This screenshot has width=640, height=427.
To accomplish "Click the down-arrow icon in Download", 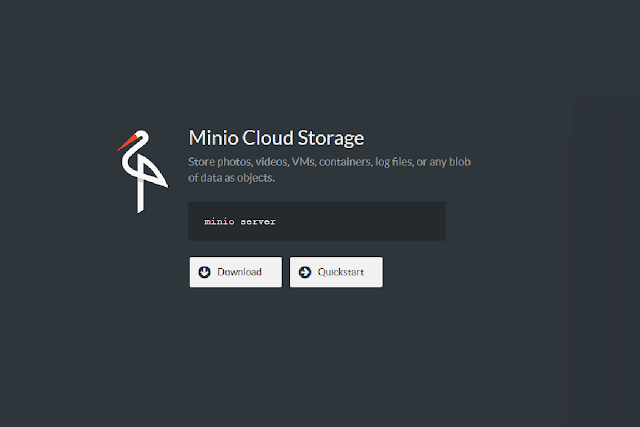I will [204, 272].
